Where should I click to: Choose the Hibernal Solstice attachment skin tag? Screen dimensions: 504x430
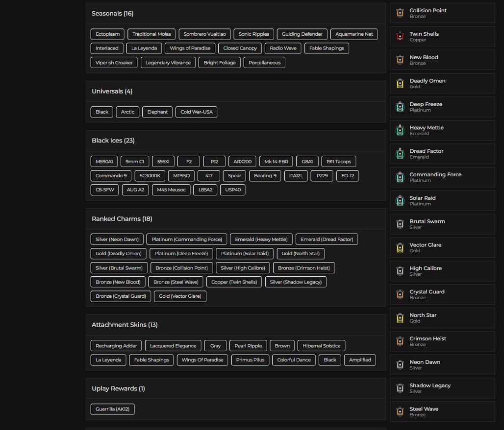[x=321, y=346]
